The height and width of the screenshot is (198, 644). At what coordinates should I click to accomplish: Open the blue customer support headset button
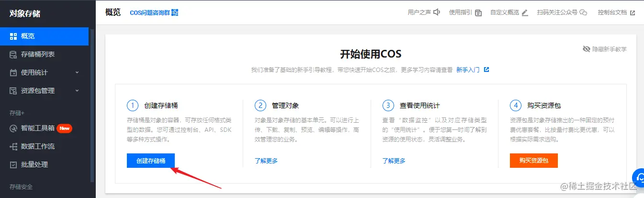pos(638,177)
